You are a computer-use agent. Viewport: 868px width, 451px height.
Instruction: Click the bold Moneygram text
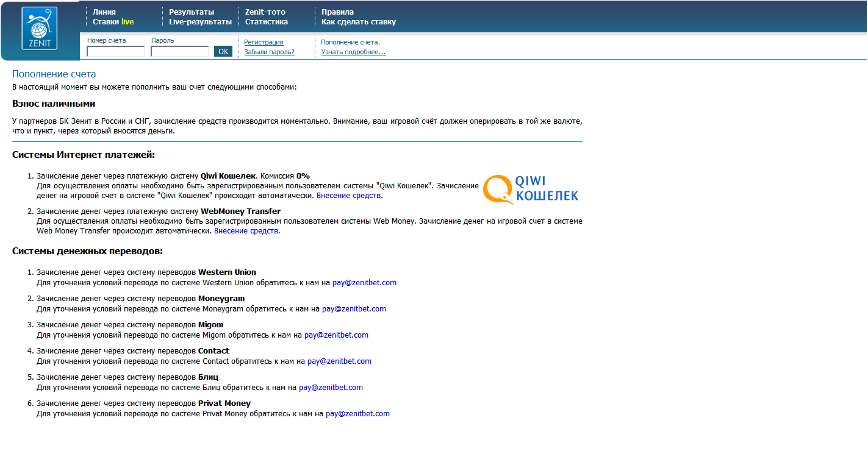(x=221, y=299)
